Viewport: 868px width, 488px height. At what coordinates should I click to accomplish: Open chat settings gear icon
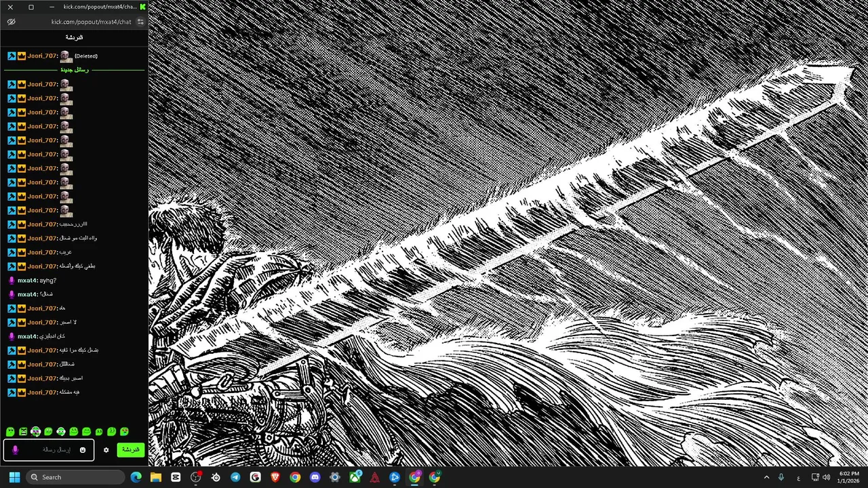click(x=106, y=450)
